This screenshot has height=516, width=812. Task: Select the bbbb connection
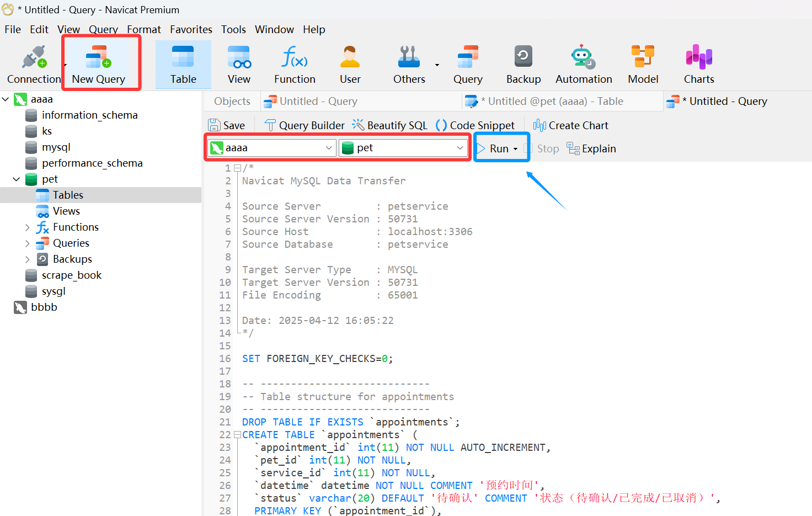coord(44,307)
